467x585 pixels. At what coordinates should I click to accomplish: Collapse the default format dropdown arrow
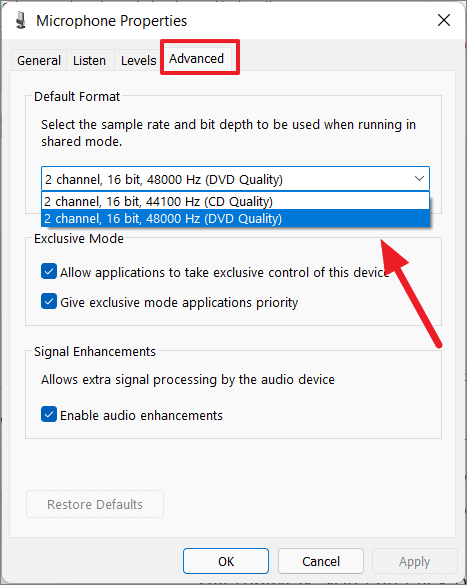(419, 179)
